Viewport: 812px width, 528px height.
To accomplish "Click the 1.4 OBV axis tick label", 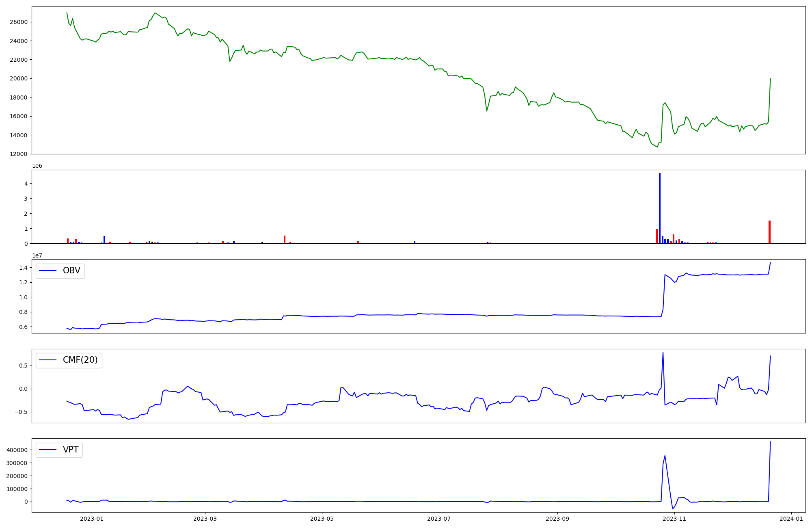I will tap(23, 268).
